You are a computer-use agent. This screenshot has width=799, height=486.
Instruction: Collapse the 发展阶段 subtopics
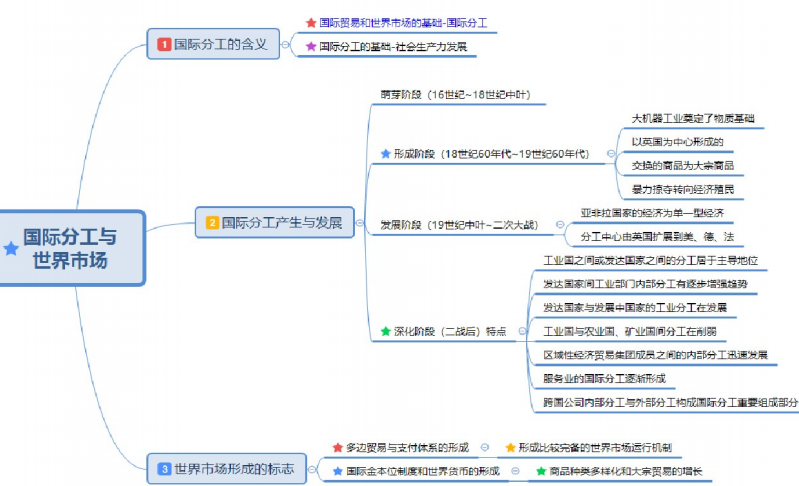point(560,225)
